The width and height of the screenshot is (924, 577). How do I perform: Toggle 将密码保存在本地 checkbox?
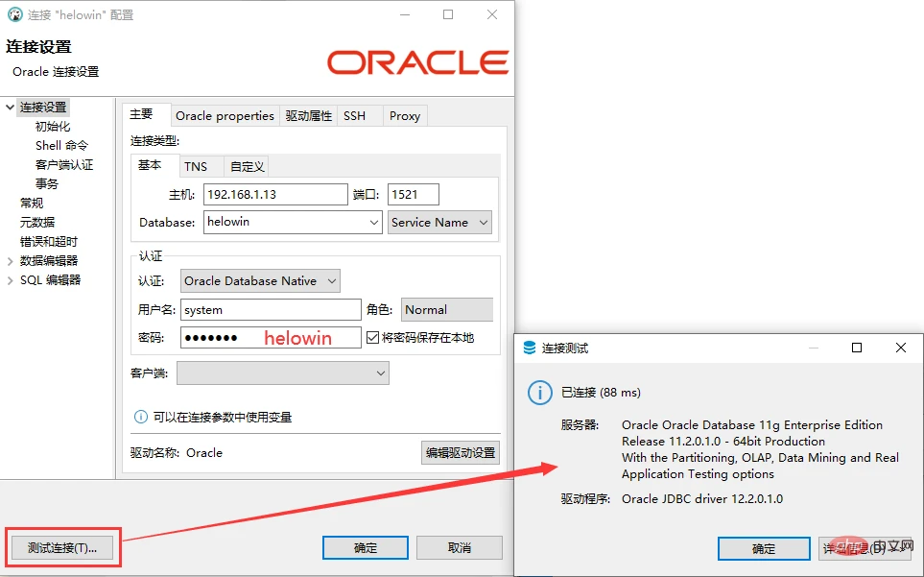tap(372, 338)
